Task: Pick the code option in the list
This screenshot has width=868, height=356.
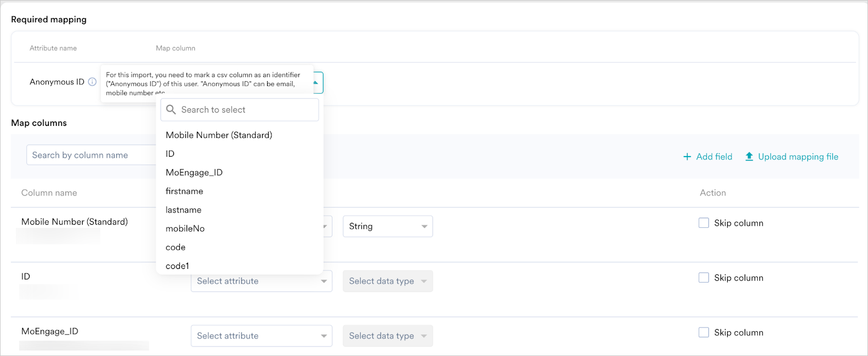Action: 175,247
